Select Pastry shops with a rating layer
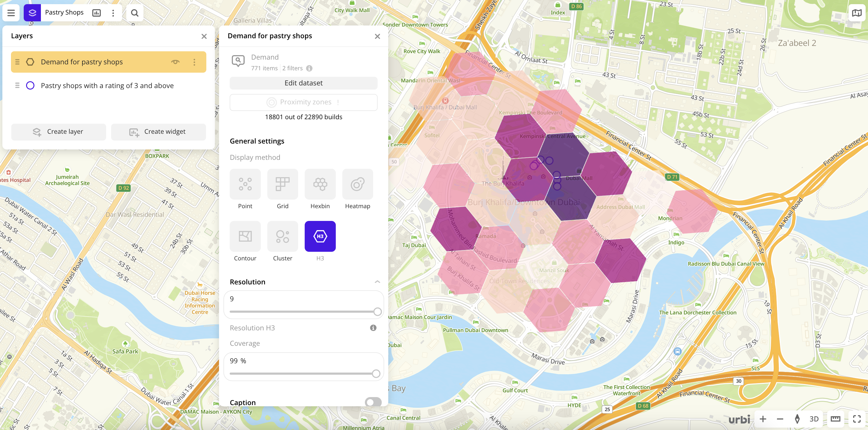The image size is (868, 430). click(107, 85)
